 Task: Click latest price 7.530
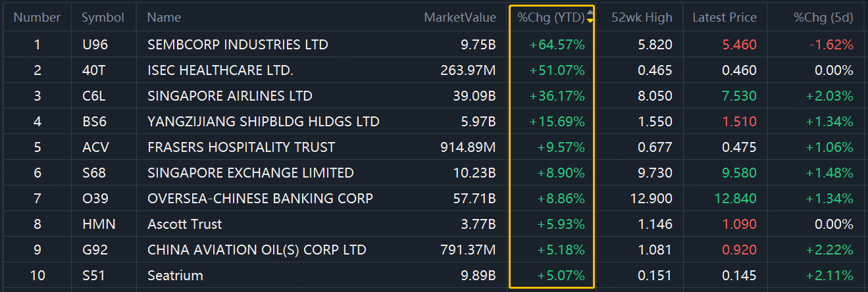click(740, 96)
